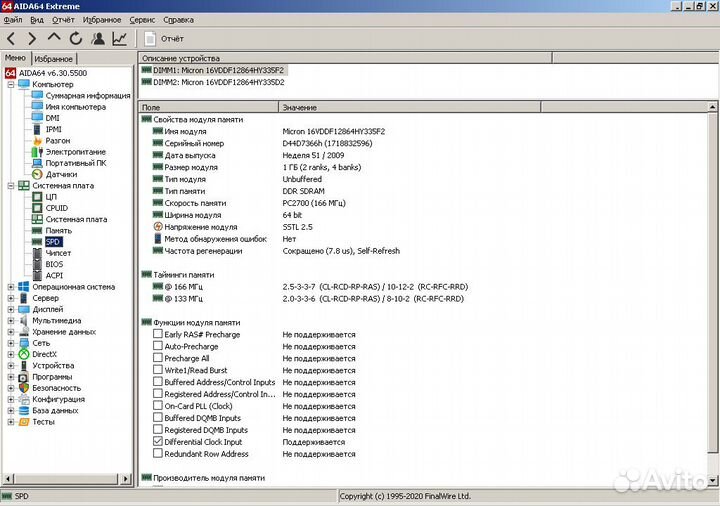The image size is (720, 506).
Task: Open the Справка menu
Action: (x=178, y=20)
